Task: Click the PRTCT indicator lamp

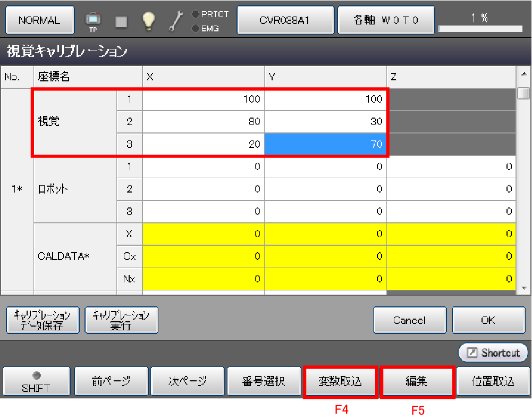Action: [196, 14]
